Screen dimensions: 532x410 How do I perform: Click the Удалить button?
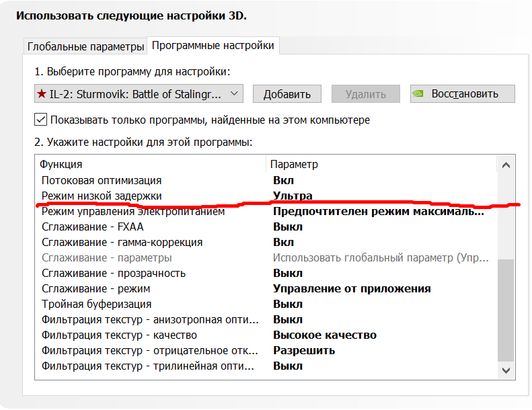pos(366,94)
